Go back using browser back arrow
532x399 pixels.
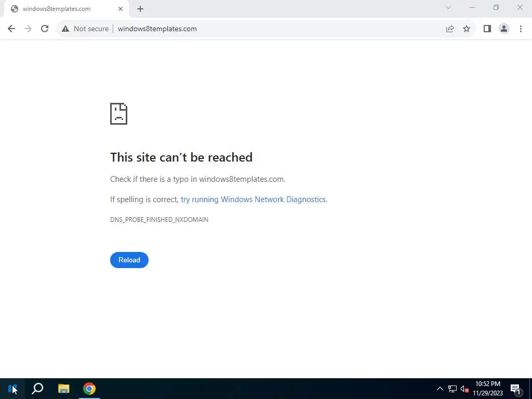click(x=11, y=29)
